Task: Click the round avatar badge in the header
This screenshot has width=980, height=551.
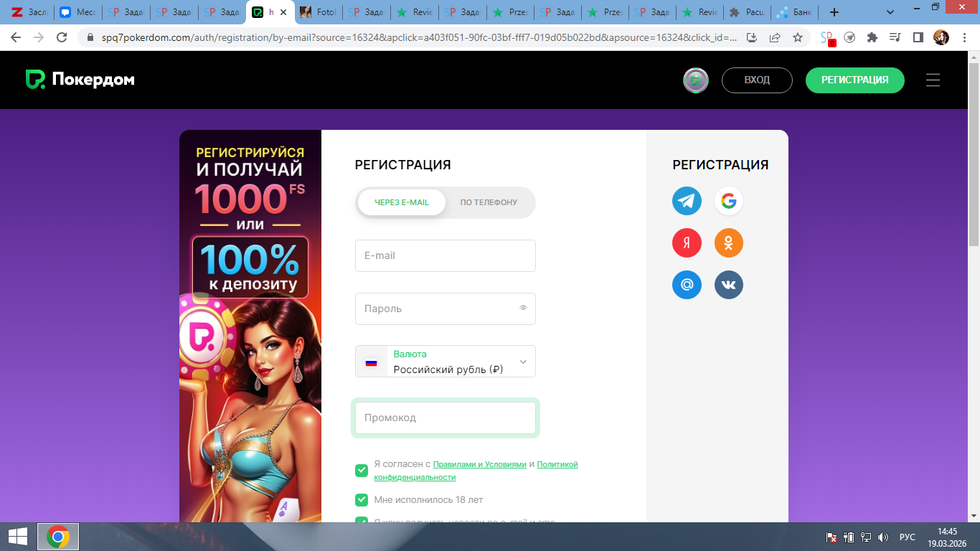Action: point(695,80)
